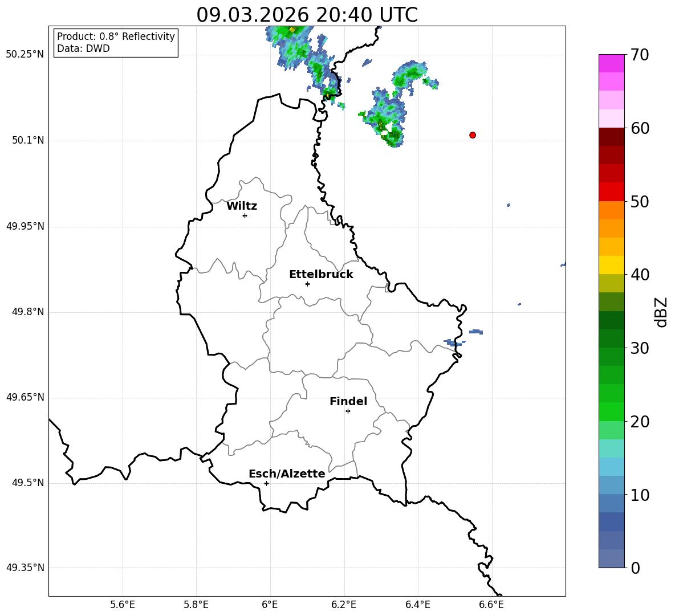
Task: Click the Findel station label
Action: [x=348, y=401]
